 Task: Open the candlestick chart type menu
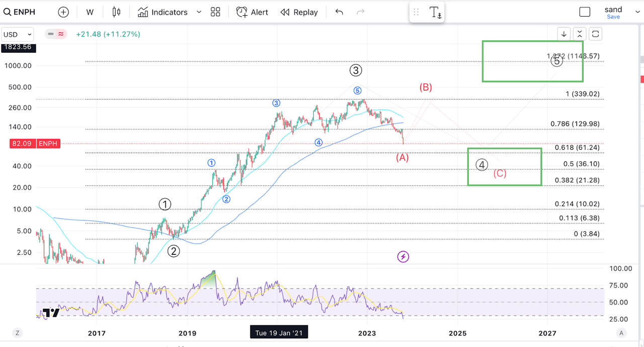tap(117, 12)
